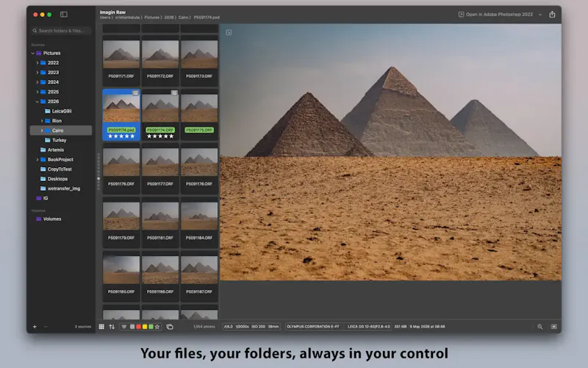Toggle the filmstrip view icon at bottom right
This screenshot has width=588, height=368.
coord(553,327)
